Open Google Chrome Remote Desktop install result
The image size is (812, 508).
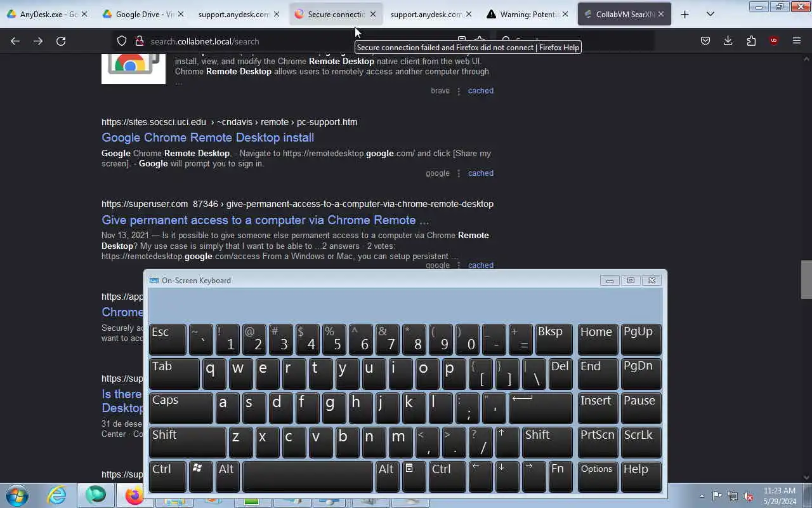point(207,137)
